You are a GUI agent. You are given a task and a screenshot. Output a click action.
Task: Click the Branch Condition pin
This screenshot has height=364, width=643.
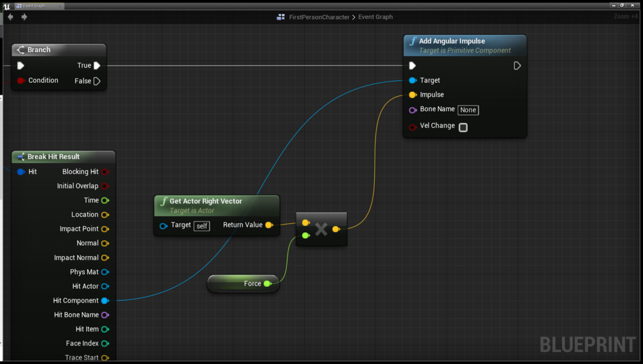click(21, 81)
